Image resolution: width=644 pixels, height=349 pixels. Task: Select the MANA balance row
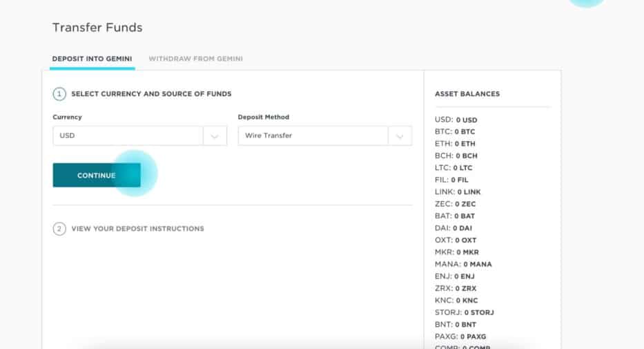point(463,264)
